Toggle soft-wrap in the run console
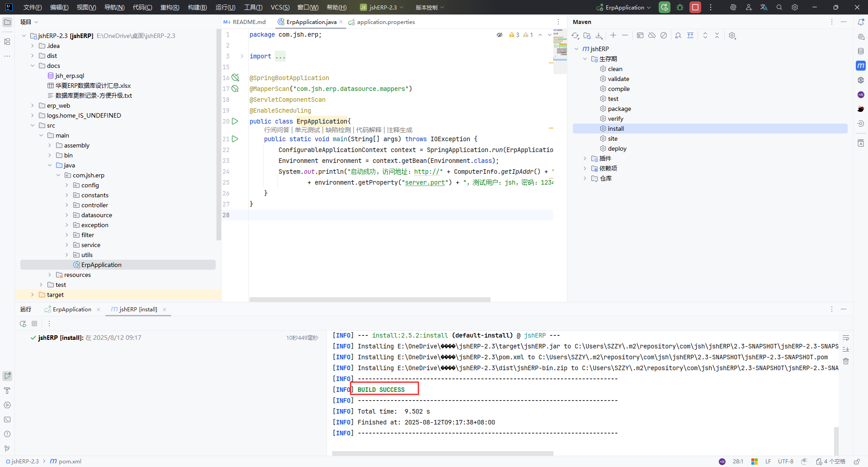 pos(846,338)
